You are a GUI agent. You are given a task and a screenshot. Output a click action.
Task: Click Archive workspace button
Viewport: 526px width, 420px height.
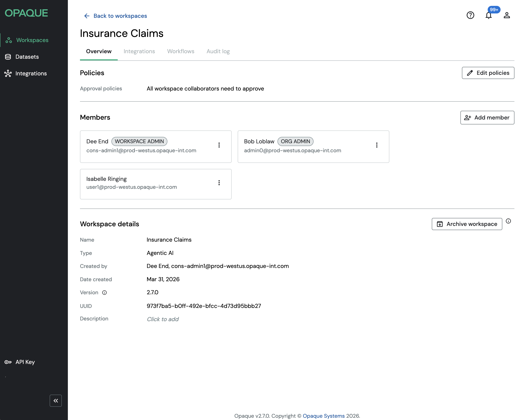click(467, 224)
